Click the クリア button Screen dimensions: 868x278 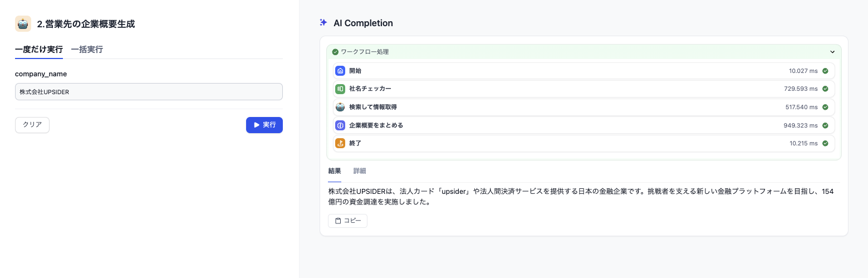tap(32, 125)
